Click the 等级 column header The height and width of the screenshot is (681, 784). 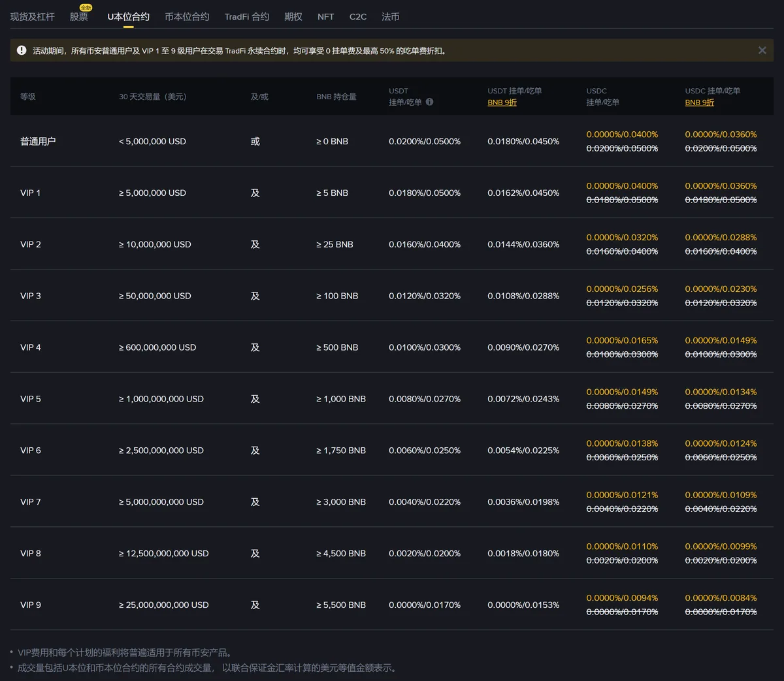pos(28,97)
